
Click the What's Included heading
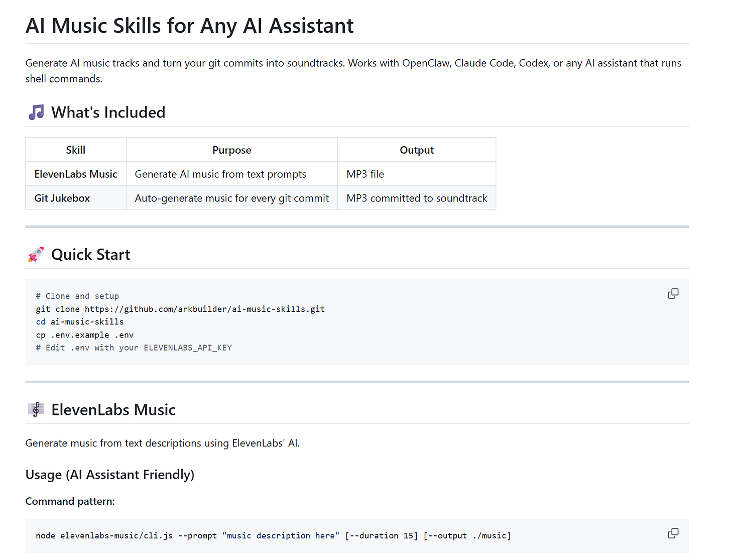[108, 113]
